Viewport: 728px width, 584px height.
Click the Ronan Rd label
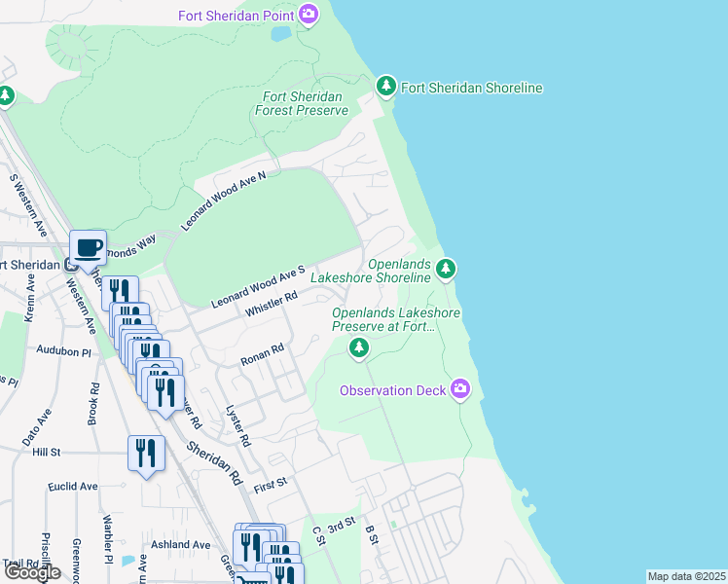[x=263, y=354]
